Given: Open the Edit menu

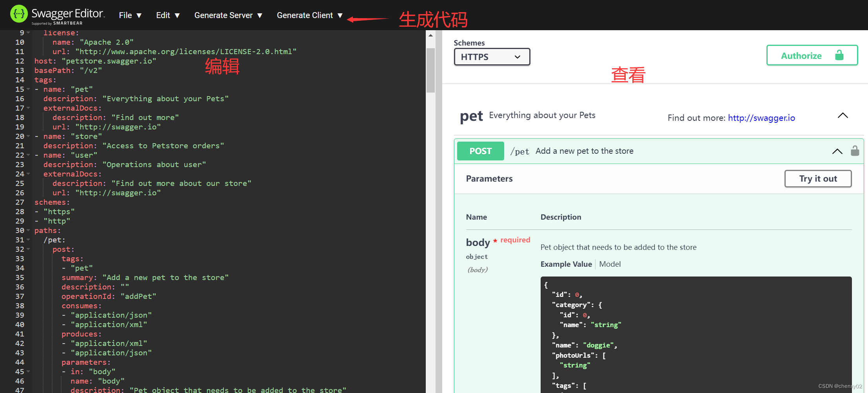Looking at the screenshot, I should point(167,15).
